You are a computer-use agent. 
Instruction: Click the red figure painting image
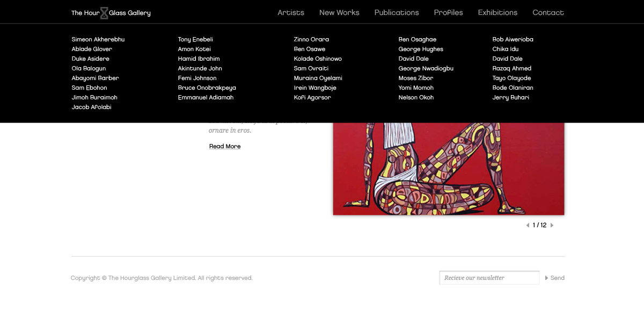tap(449, 169)
